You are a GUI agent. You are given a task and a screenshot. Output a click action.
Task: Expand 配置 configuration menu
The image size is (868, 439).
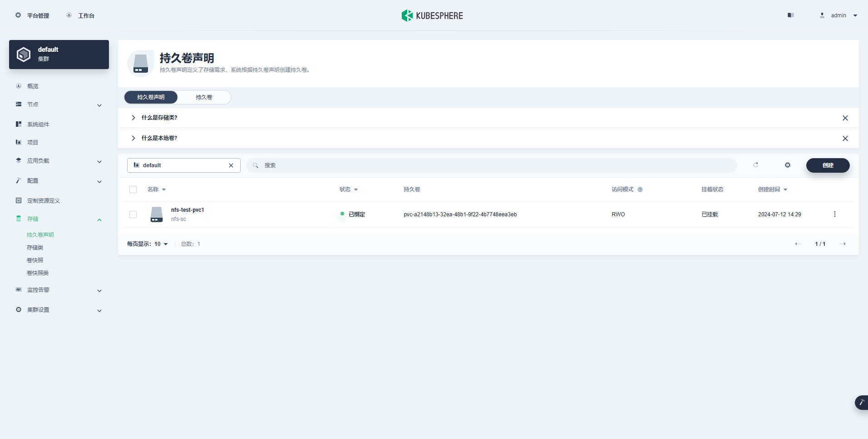coord(59,181)
